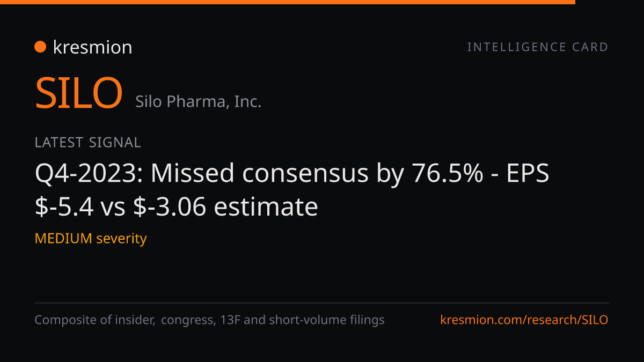Open the kresmion.com/research/SILO link

pos(524,320)
